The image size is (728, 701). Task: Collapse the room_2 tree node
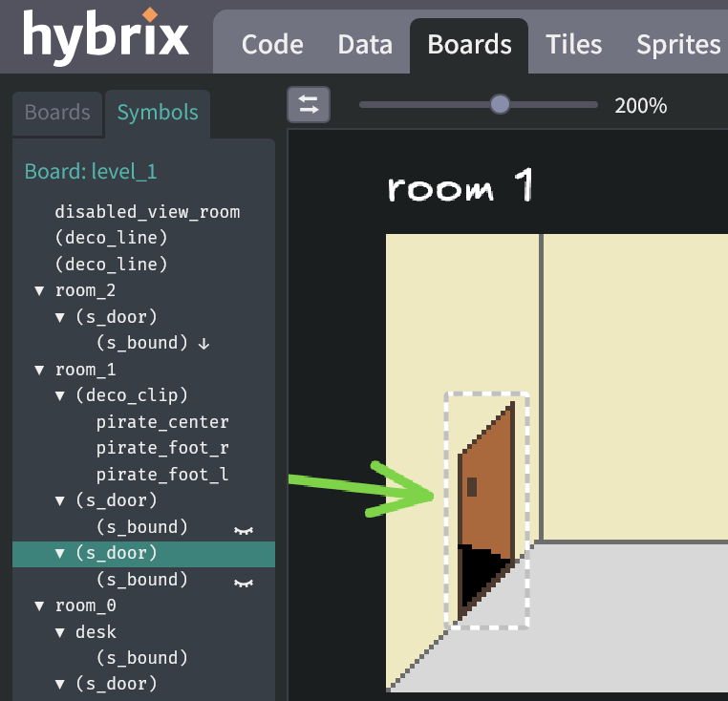click(39, 291)
